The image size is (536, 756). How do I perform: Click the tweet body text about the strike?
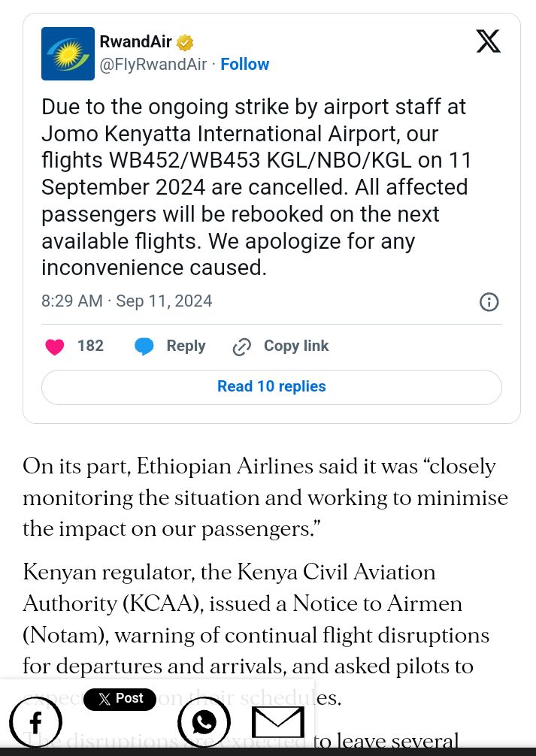[256, 187]
